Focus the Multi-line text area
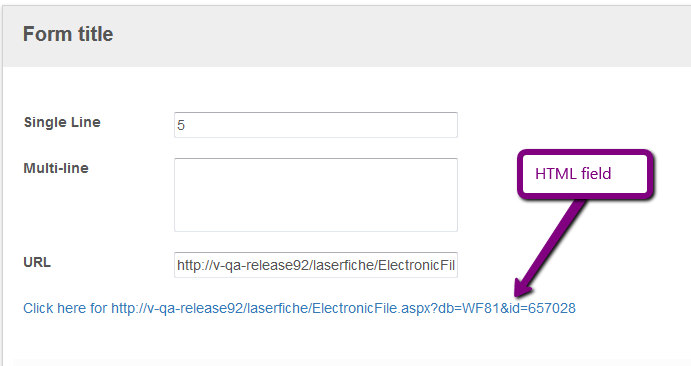 point(316,195)
